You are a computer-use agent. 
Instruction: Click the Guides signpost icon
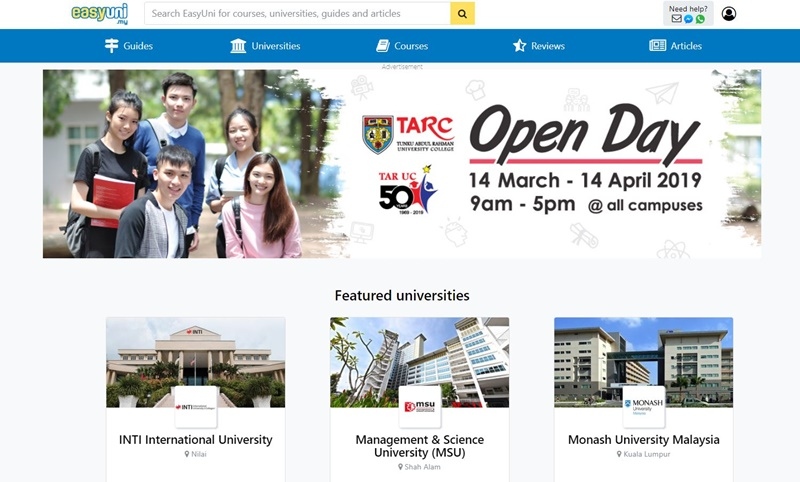[x=111, y=46]
